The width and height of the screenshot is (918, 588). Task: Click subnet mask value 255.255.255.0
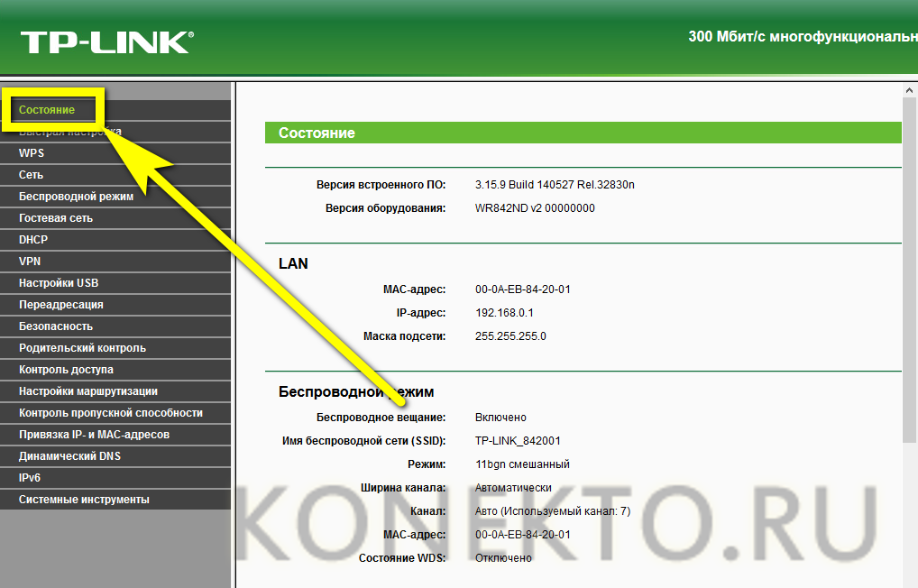tap(510, 336)
